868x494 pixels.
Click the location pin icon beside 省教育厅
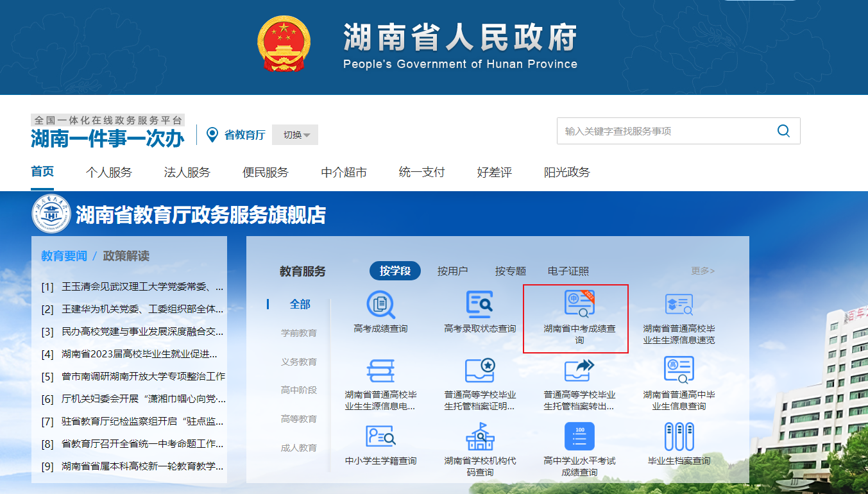click(212, 135)
